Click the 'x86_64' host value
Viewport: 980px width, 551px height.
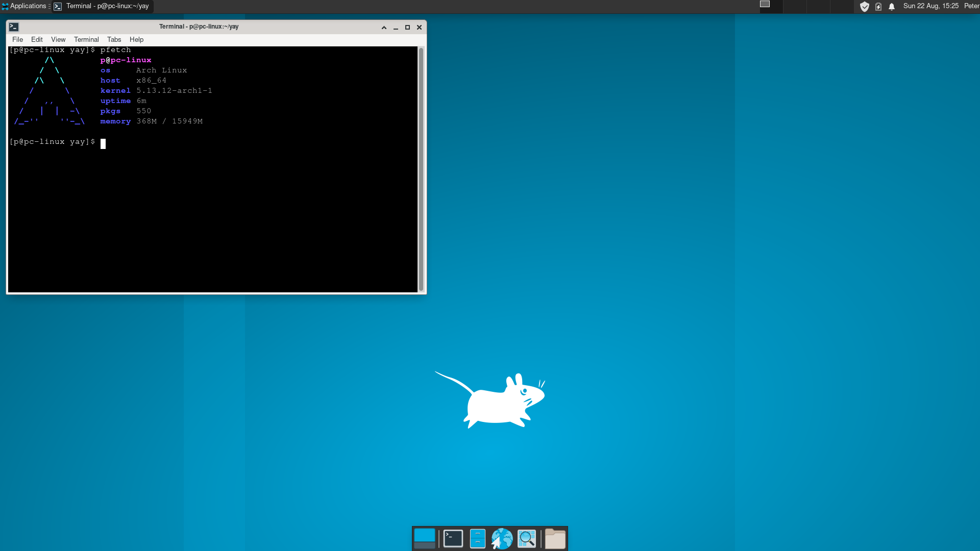point(151,81)
